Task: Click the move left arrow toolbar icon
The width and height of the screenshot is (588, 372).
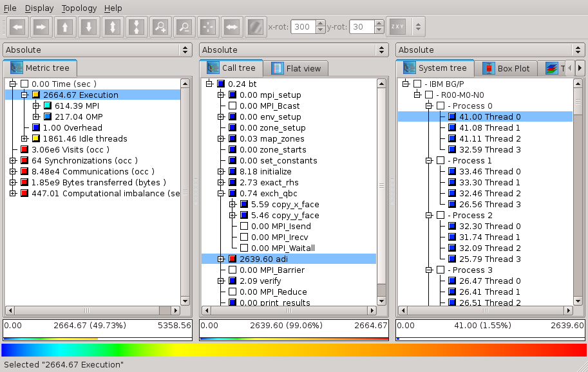Action: tap(18, 27)
